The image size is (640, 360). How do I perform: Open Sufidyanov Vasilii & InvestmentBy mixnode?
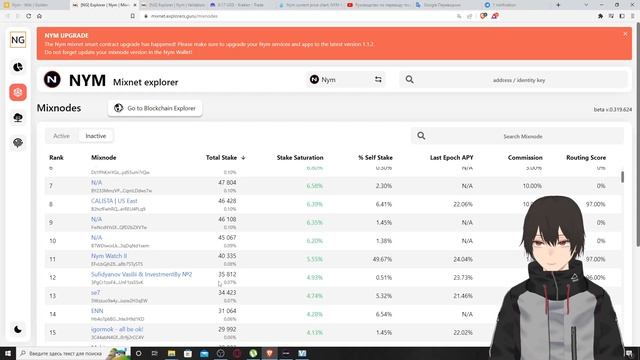[141, 274]
